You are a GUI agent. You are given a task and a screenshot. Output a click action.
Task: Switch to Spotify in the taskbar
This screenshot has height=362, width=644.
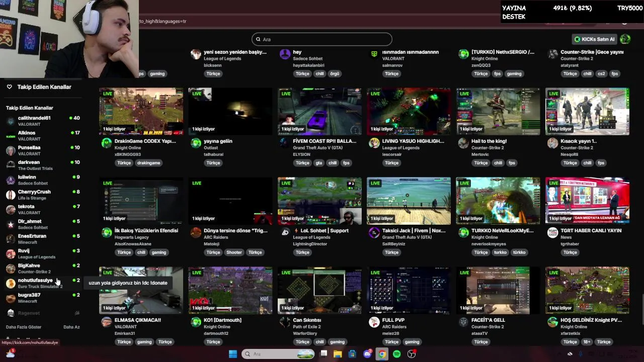(397, 354)
